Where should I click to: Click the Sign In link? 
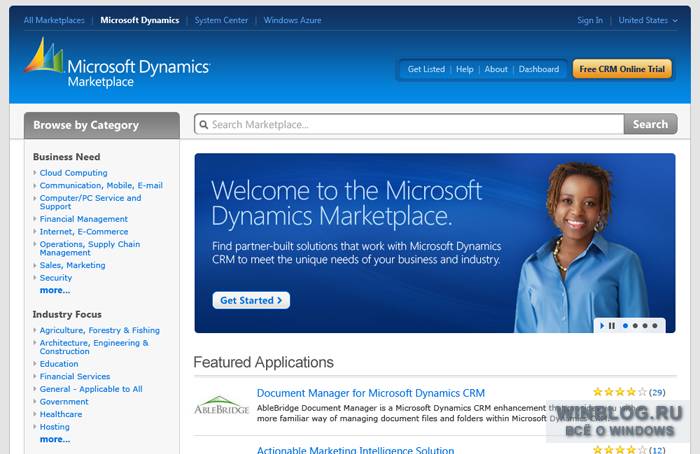pyautogui.click(x=590, y=20)
